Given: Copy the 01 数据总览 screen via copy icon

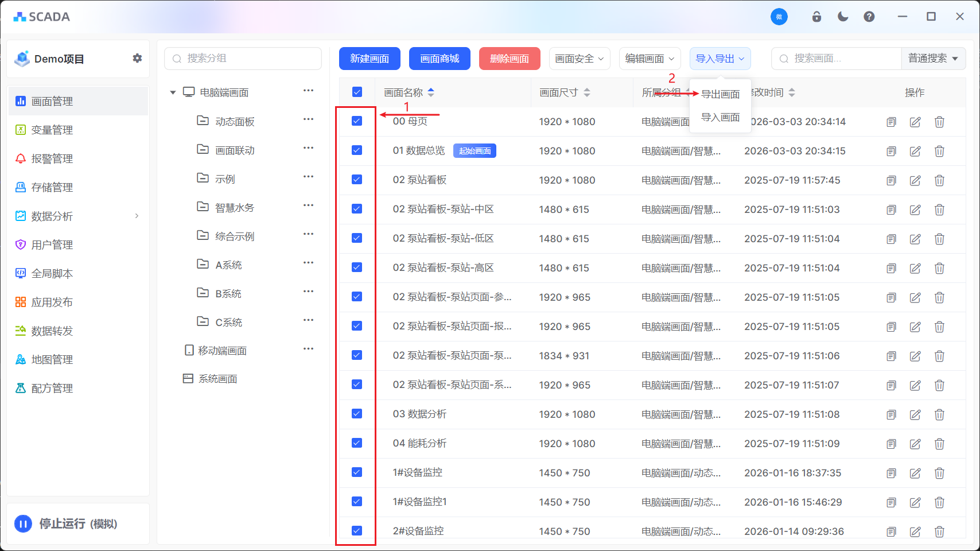Looking at the screenshot, I should tap(890, 151).
